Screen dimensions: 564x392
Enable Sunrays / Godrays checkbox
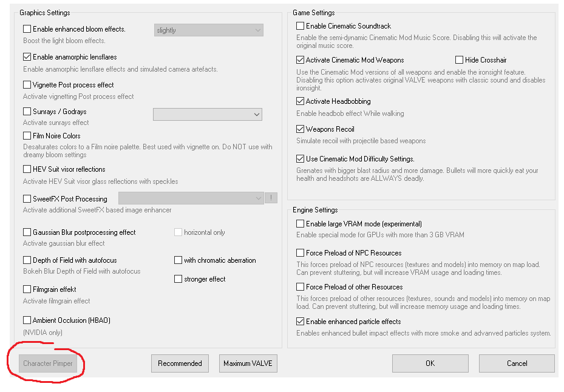[27, 112]
